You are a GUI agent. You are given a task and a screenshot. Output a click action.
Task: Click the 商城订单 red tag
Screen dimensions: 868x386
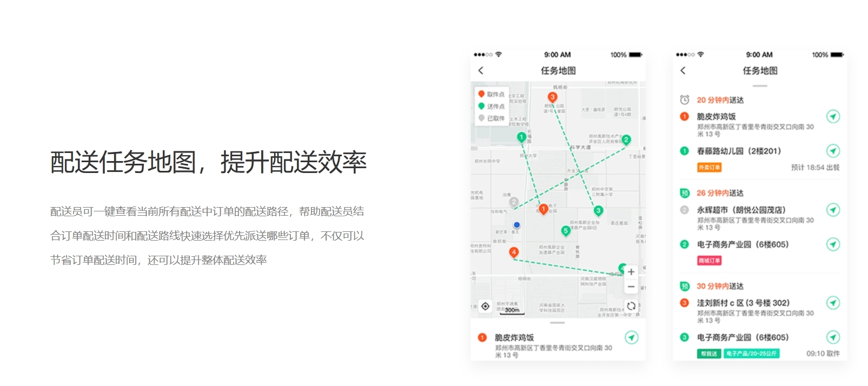click(x=709, y=261)
